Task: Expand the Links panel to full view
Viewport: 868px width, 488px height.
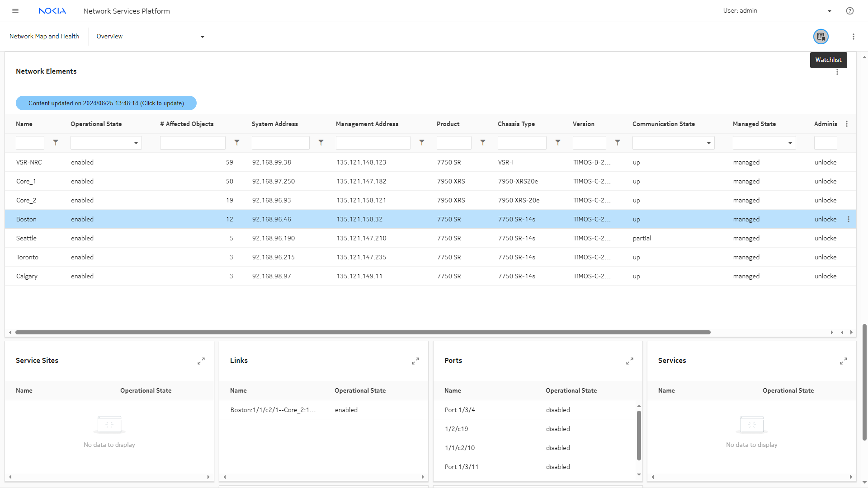Action: [415, 361]
